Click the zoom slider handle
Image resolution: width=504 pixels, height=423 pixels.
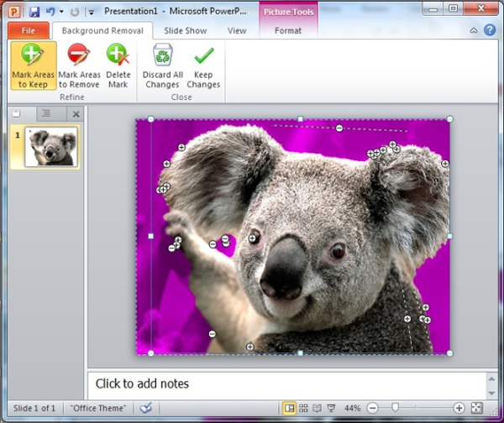[395, 408]
